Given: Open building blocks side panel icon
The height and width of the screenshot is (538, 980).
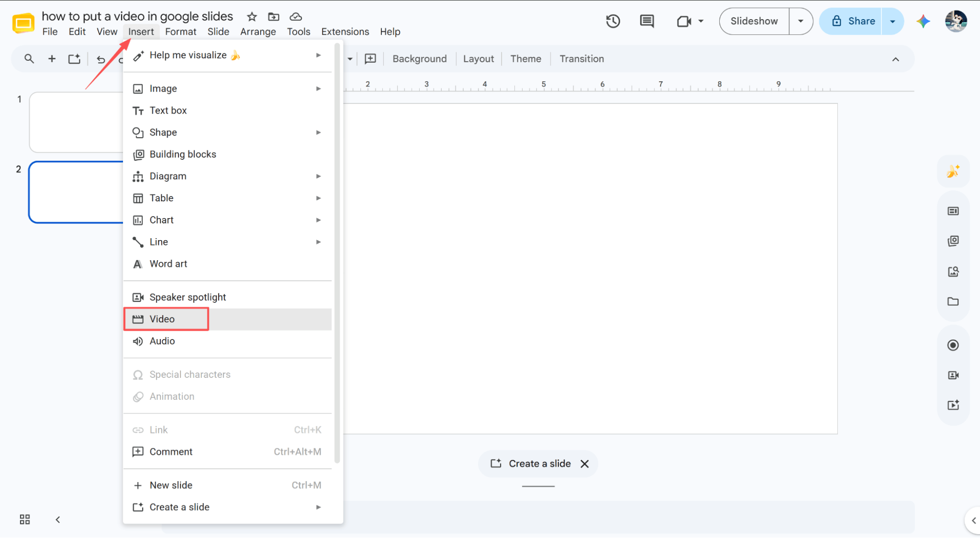Looking at the screenshot, I should click(953, 241).
